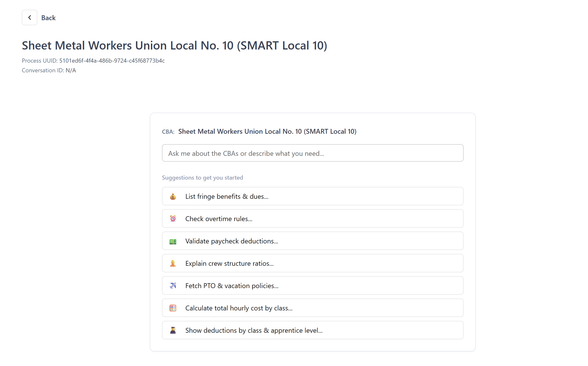The width and height of the screenshot is (588, 366).
Task: Click the construction worker crew icon
Action: click(x=173, y=263)
